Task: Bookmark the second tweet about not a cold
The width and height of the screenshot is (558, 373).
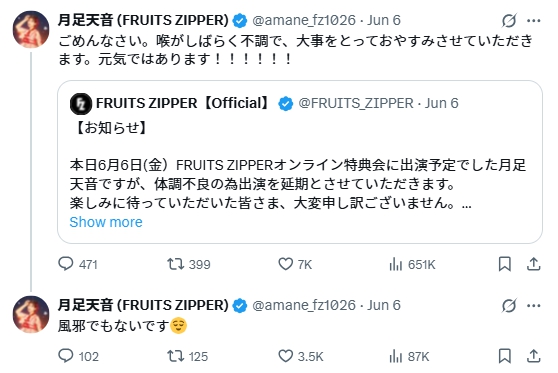Action: tap(505, 356)
